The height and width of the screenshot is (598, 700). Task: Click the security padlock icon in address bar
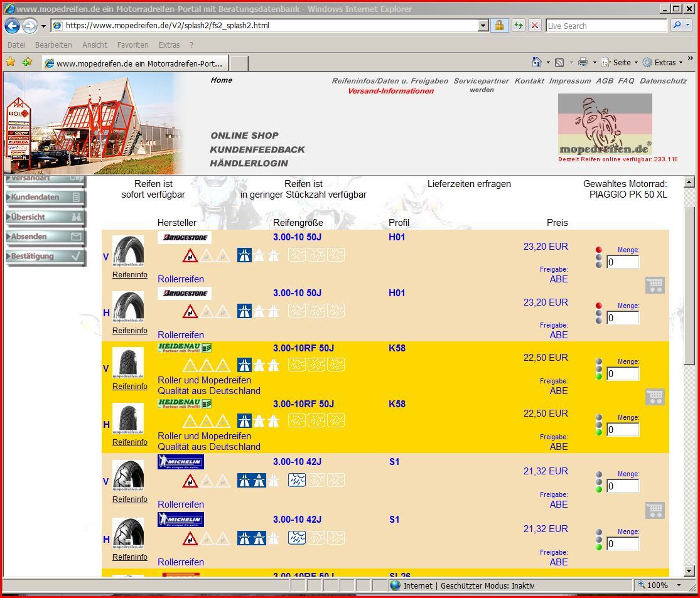[499, 26]
